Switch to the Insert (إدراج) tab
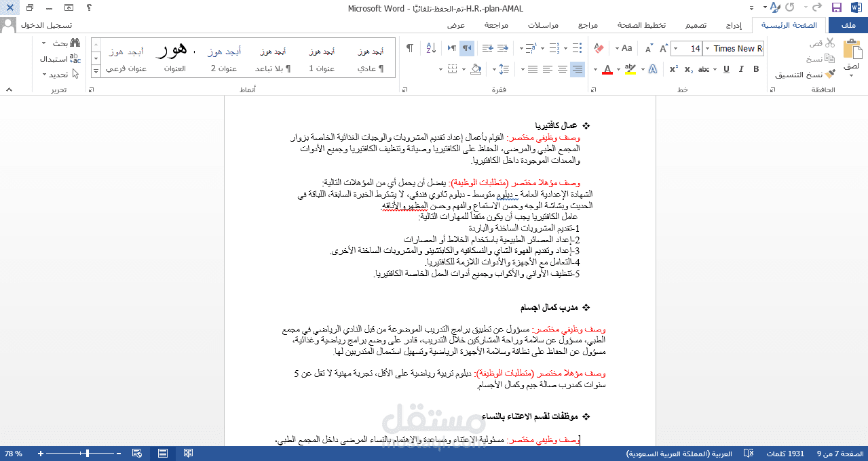This screenshot has width=868, height=461. pos(734,25)
